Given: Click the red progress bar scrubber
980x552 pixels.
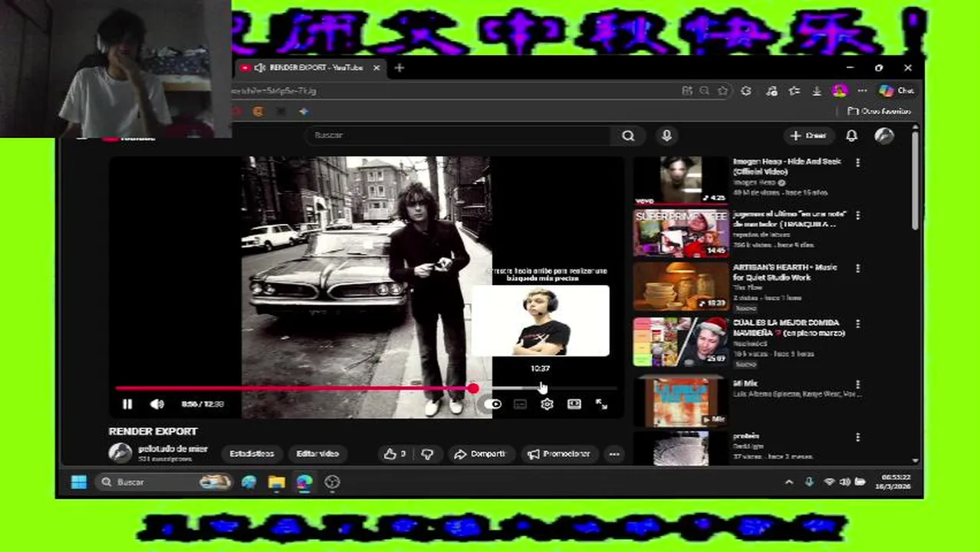Looking at the screenshot, I should (473, 389).
